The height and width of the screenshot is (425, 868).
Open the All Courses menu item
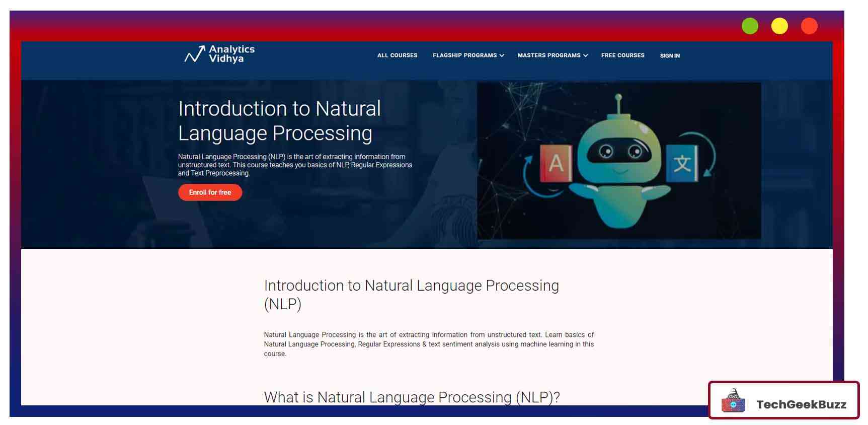(x=397, y=55)
